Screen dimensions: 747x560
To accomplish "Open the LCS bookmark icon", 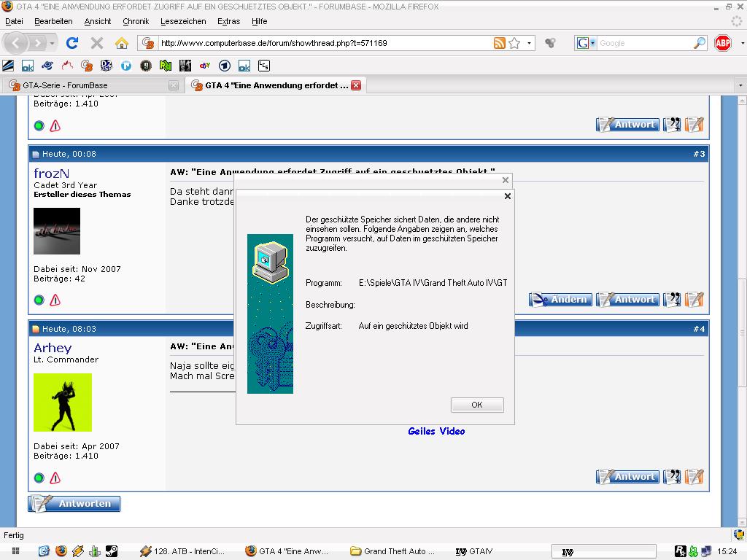I will [264, 66].
